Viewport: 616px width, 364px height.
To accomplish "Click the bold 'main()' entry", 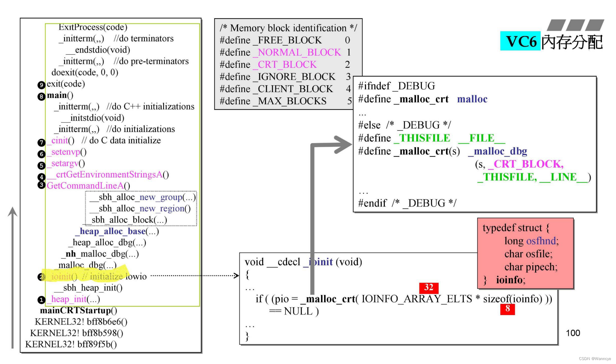I will coord(60,95).
